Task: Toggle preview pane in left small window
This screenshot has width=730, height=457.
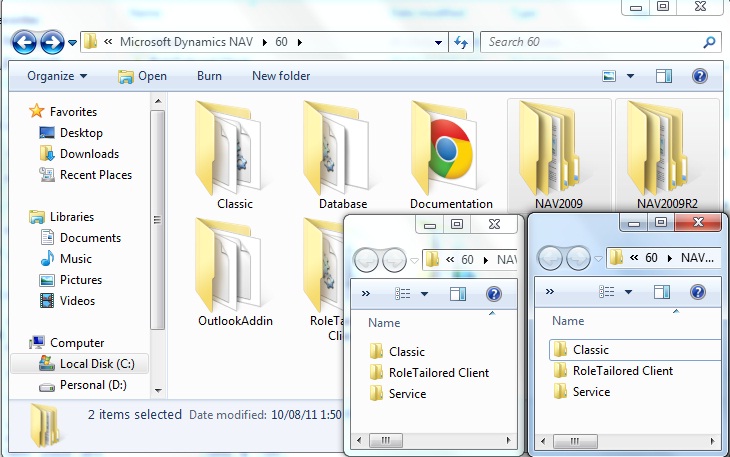Action: coord(458,294)
